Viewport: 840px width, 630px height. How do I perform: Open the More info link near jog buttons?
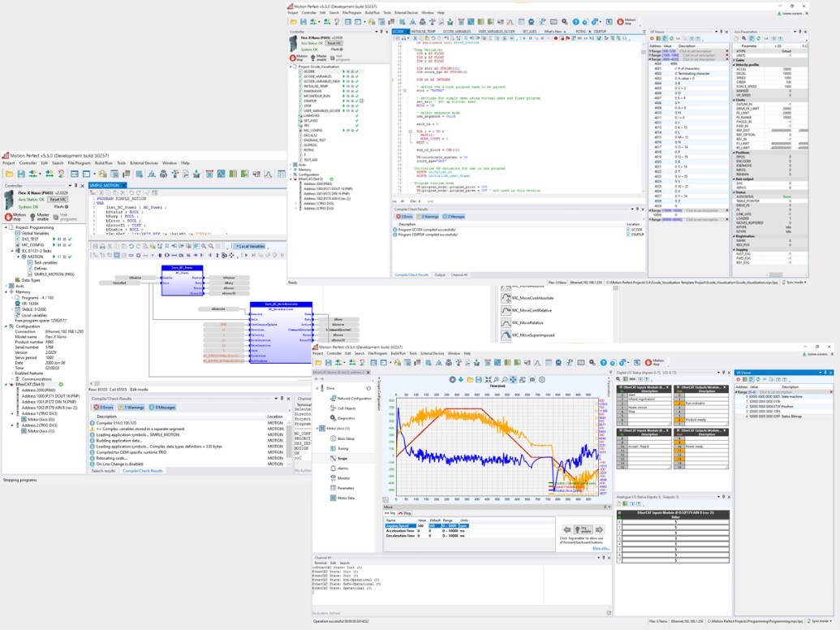(x=600, y=548)
